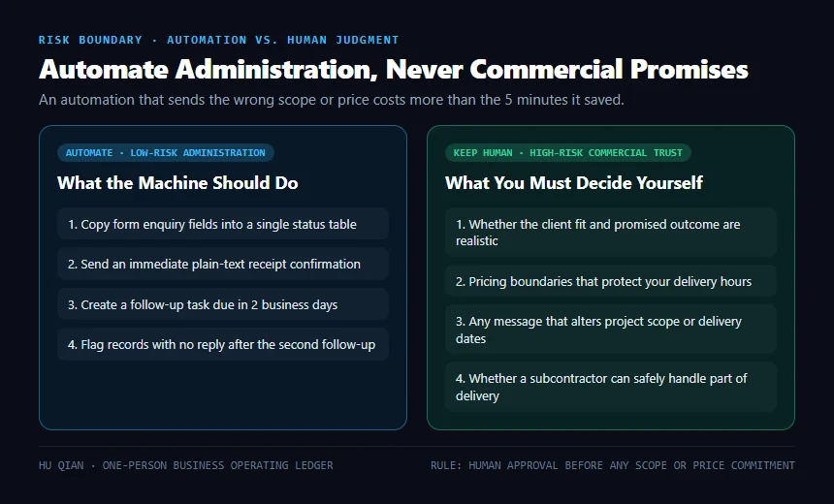Click the 'subcontractor can safely handle' item
This screenshot has height=504, width=834.
(611, 387)
